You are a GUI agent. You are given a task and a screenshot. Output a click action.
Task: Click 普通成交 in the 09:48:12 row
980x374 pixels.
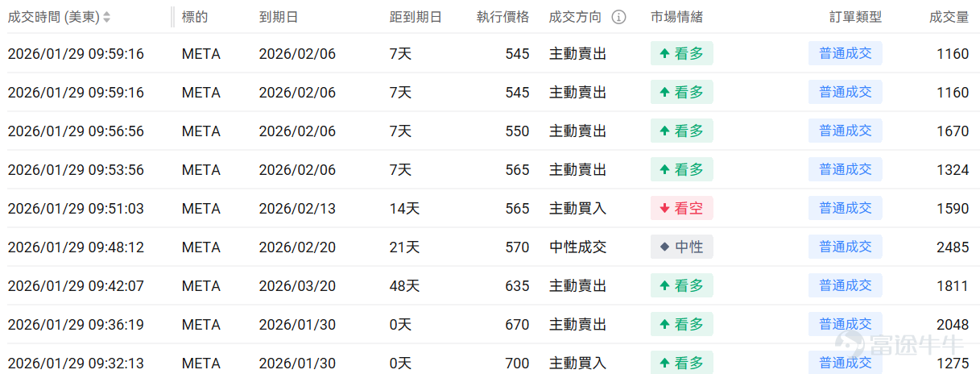pos(846,247)
